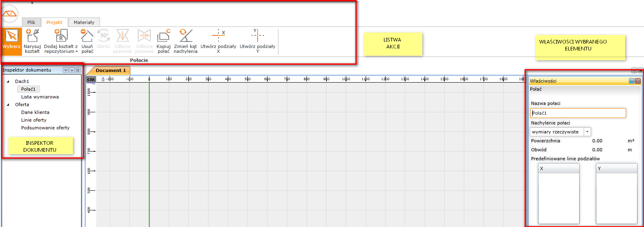644x227 pixels.
Task: Select the Zmień kąt nachylenia tool
Action: click(185, 41)
